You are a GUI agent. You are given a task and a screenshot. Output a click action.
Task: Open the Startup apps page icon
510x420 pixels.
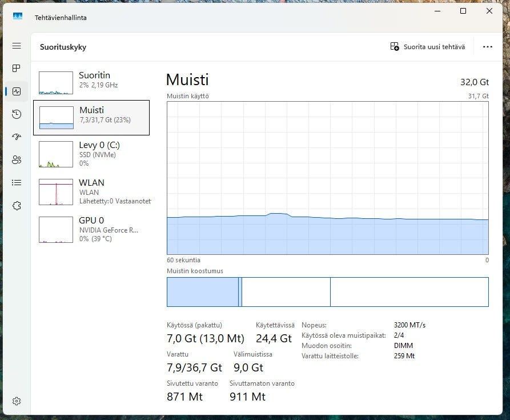click(x=17, y=137)
